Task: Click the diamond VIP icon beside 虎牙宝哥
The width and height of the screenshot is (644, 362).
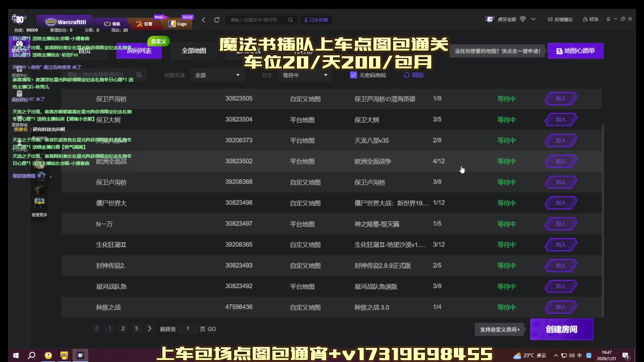Action: click(523, 19)
